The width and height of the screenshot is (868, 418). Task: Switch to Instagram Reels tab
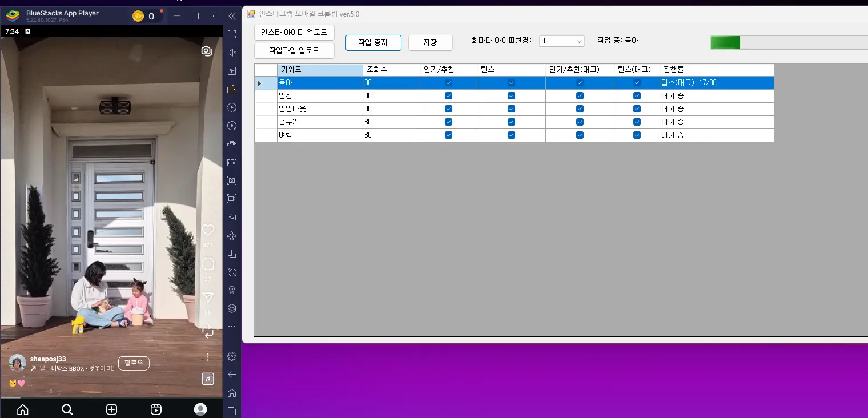click(155, 409)
